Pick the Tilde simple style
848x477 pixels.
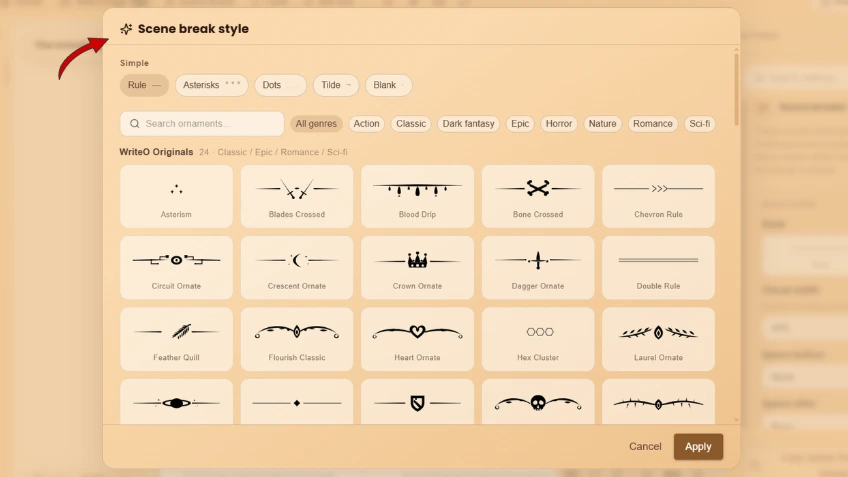pos(336,85)
